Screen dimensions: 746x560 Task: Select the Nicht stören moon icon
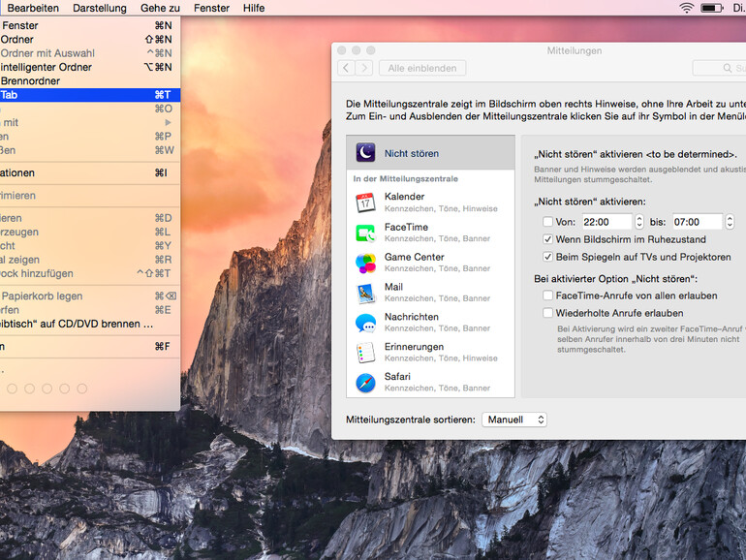pyautogui.click(x=365, y=152)
